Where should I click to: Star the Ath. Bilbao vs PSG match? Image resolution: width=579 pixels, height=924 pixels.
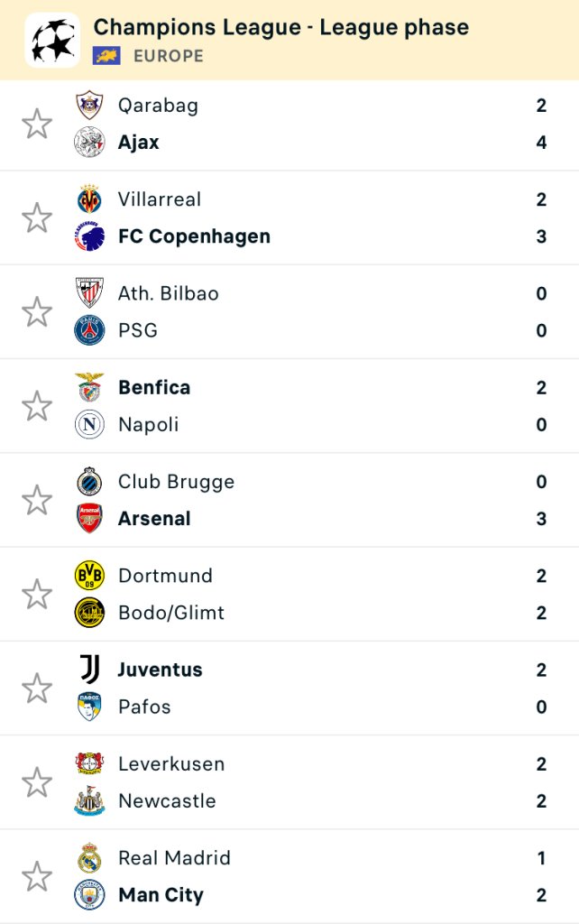pyautogui.click(x=36, y=312)
